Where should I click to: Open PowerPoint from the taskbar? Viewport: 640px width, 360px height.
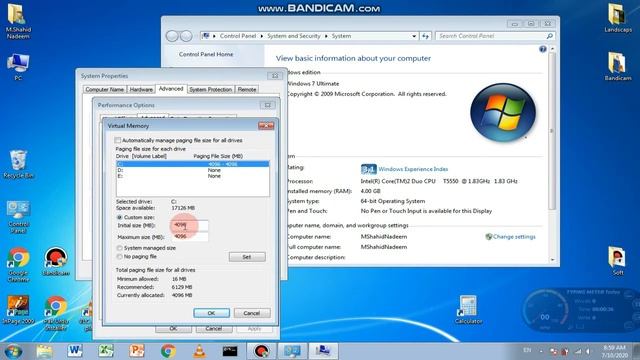click(x=137, y=351)
